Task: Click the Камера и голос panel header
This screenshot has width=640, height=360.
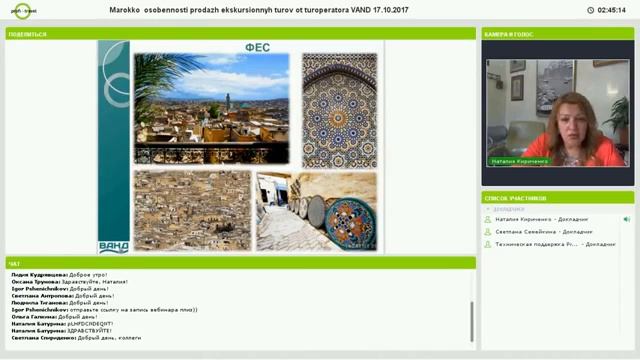Action: click(558, 34)
